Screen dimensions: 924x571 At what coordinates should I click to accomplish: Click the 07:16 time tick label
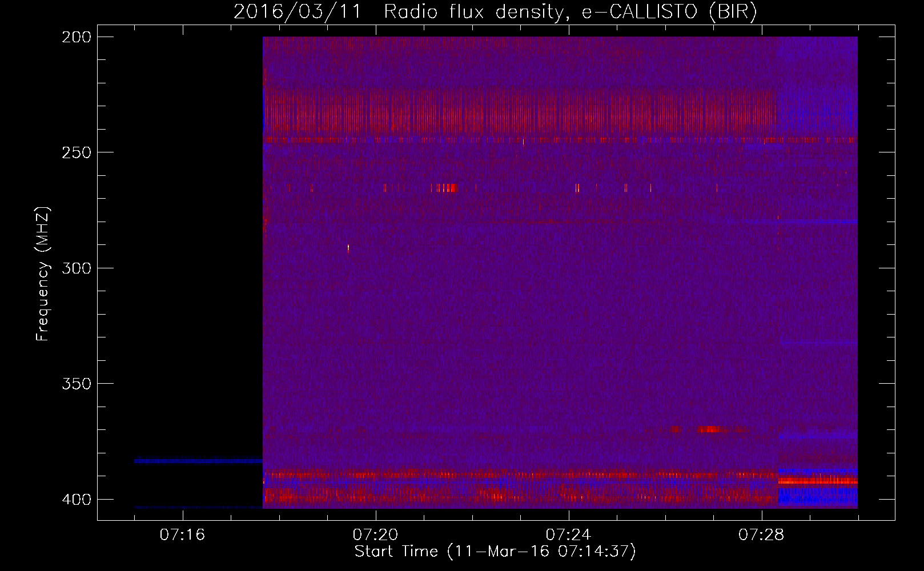pyautogui.click(x=182, y=535)
